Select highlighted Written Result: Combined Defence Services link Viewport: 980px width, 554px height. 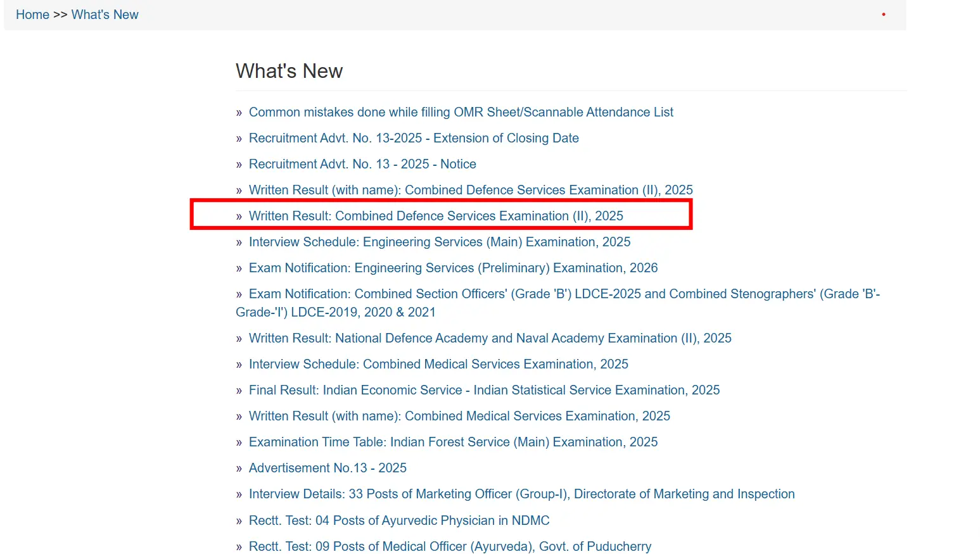[x=435, y=216]
